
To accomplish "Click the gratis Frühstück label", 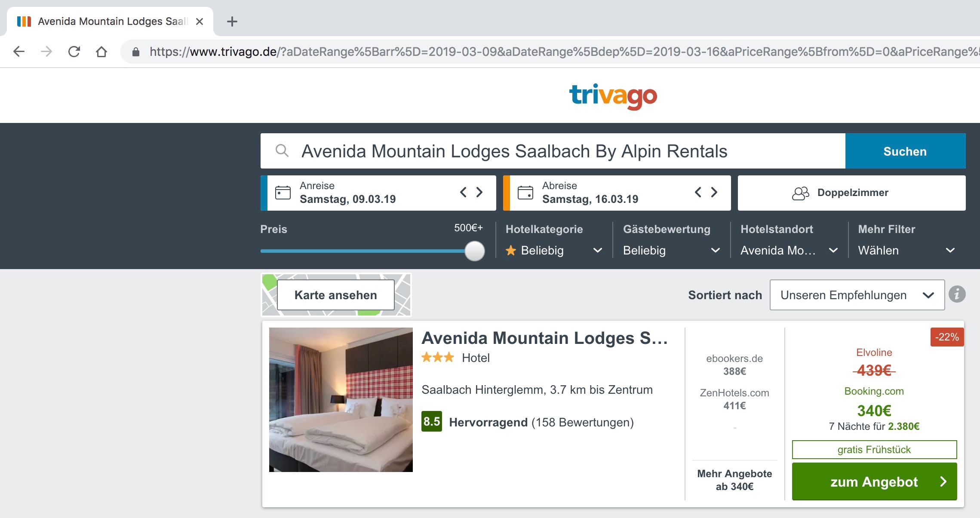I will pos(874,450).
